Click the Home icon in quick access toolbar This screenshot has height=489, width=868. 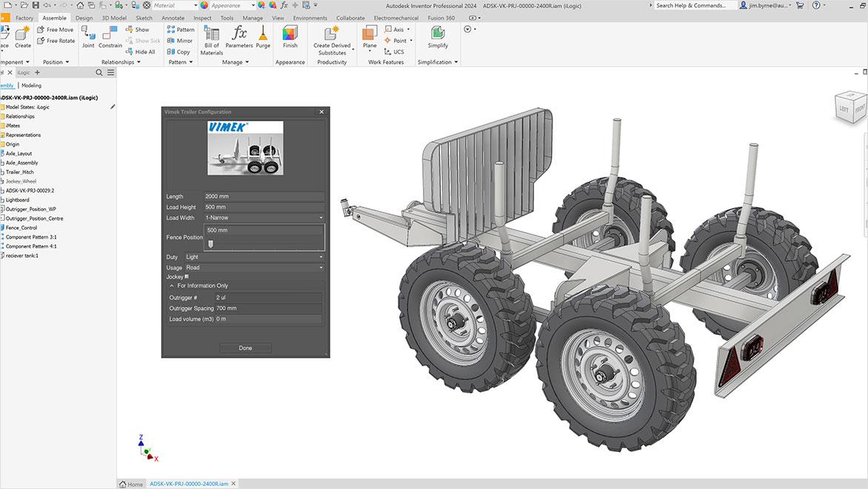[80, 5]
